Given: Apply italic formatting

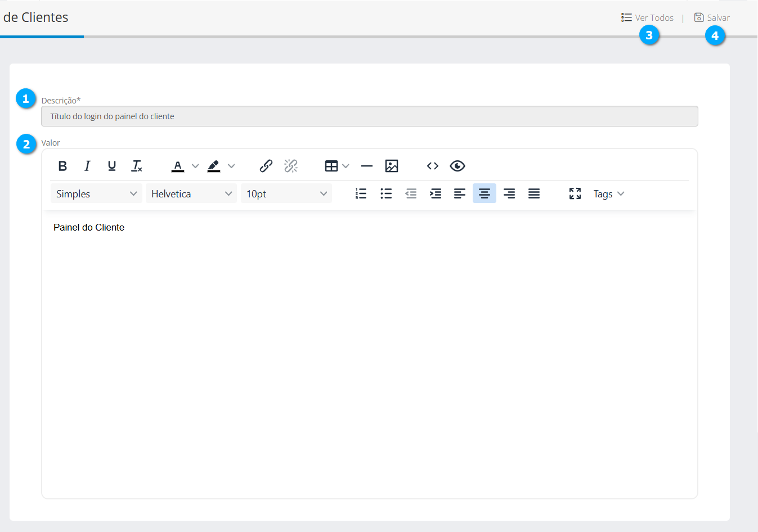Looking at the screenshot, I should click(x=87, y=166).
